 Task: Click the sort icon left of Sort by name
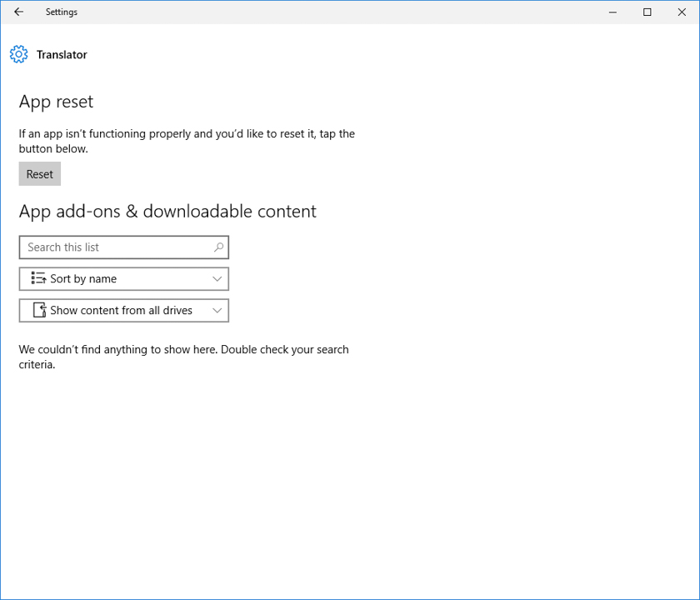[x=38, y=278]
